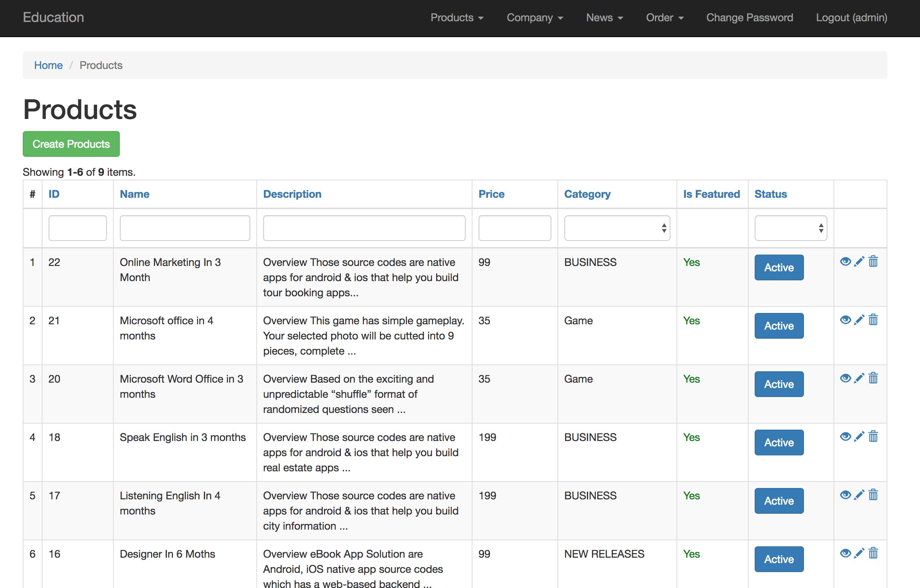
Task: View Speak English in 3 months product
Action: [x=845, y=436]
